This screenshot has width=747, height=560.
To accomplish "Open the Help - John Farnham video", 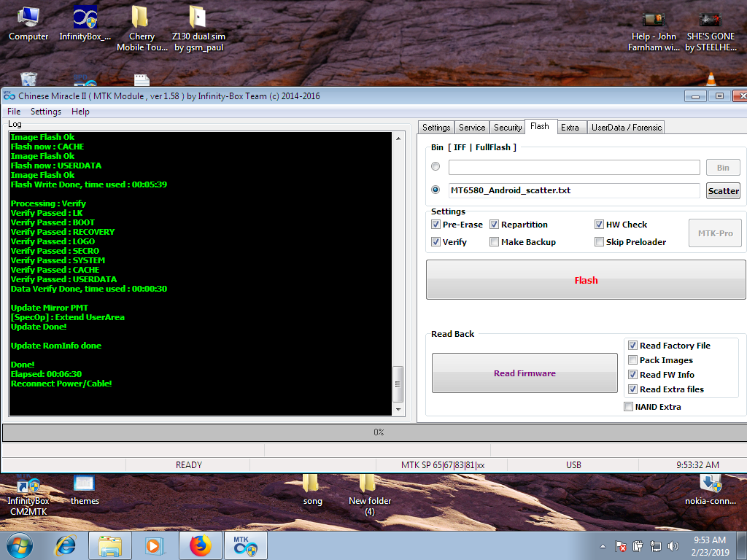I will [x=654, y=32].
